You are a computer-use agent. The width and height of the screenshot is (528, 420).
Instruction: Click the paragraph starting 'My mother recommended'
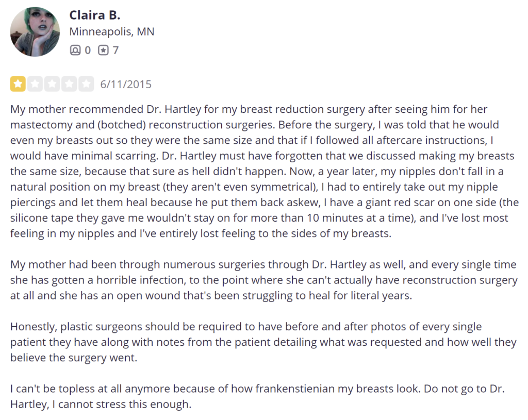[264, 171]
